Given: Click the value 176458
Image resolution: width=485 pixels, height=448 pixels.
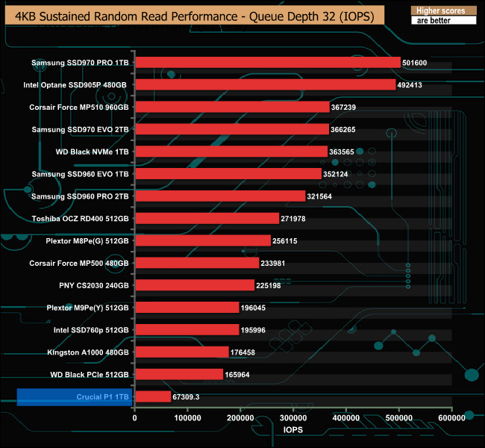Looking at the screenshot, I should [242, 352].
